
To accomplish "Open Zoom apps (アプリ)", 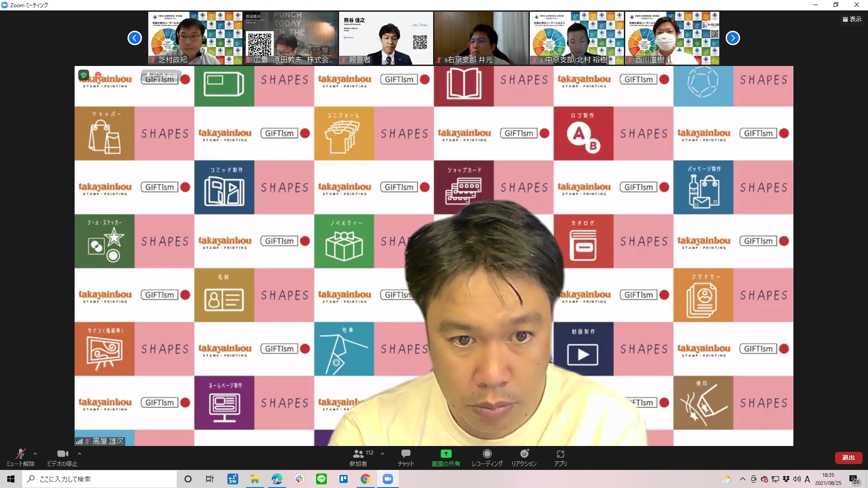I will pyautogui.click(x=561, y=457).
